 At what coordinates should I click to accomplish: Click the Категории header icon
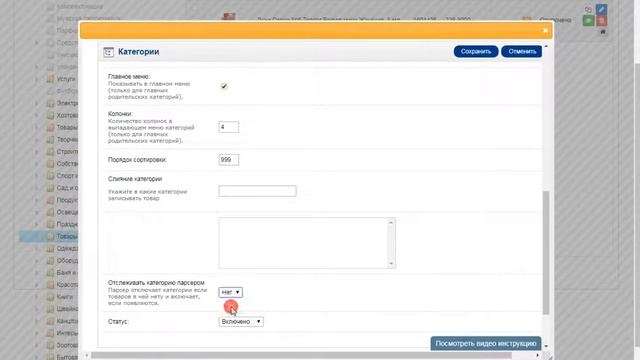point(109,52)
